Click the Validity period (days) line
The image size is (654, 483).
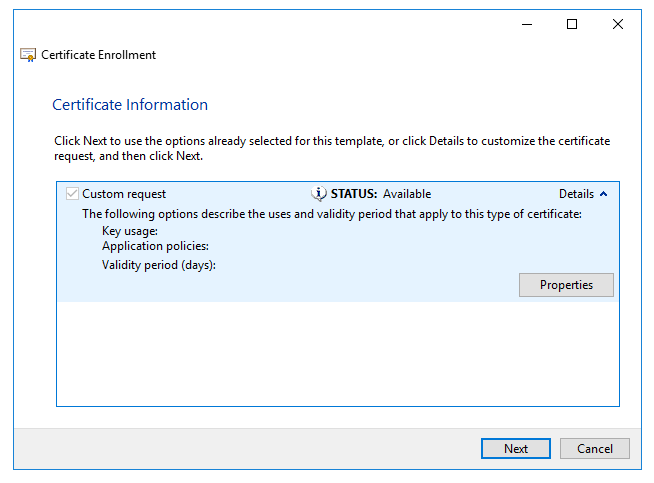159,265
